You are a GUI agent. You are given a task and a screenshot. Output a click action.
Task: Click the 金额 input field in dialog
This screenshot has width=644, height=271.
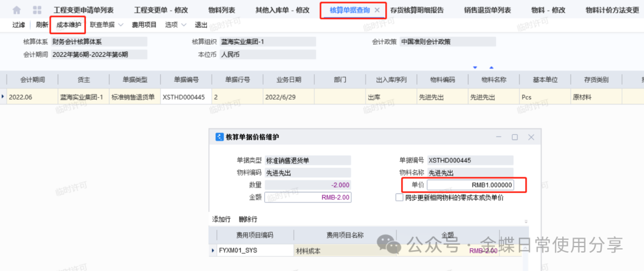tap(309, 197)
